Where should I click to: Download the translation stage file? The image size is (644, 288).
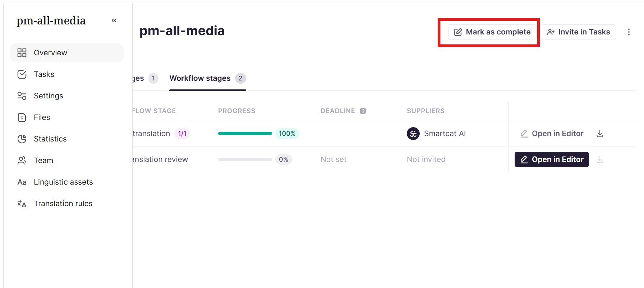click(x=600, y=134)
